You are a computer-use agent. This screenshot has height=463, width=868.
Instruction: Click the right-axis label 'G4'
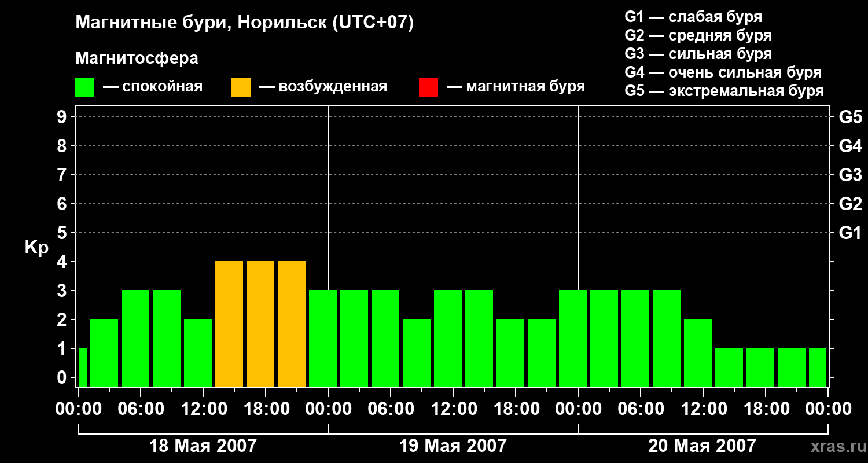pyautogui.click(x=850, y=146)
